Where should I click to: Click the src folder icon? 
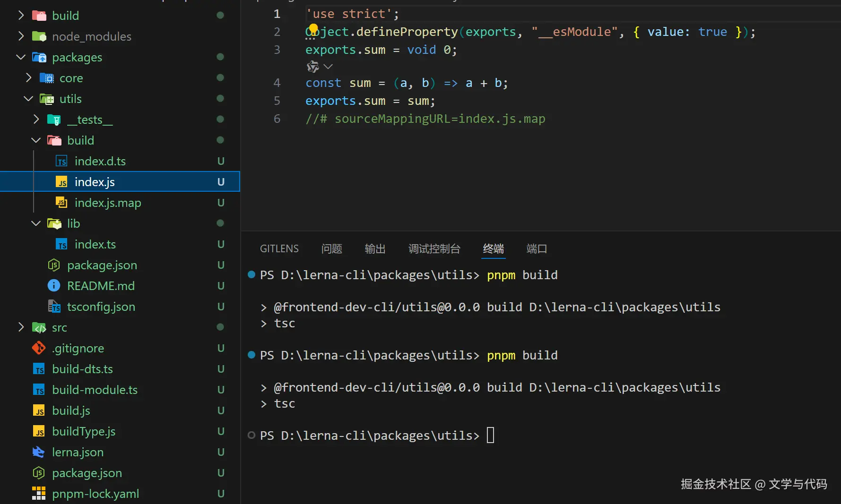click(39, 327)
